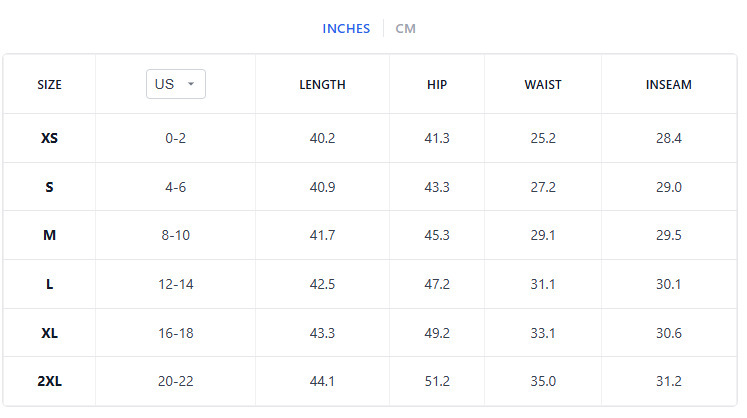Click the LENGTH column header
Viewport: 747px width, 418px height.
click(322, 85)
